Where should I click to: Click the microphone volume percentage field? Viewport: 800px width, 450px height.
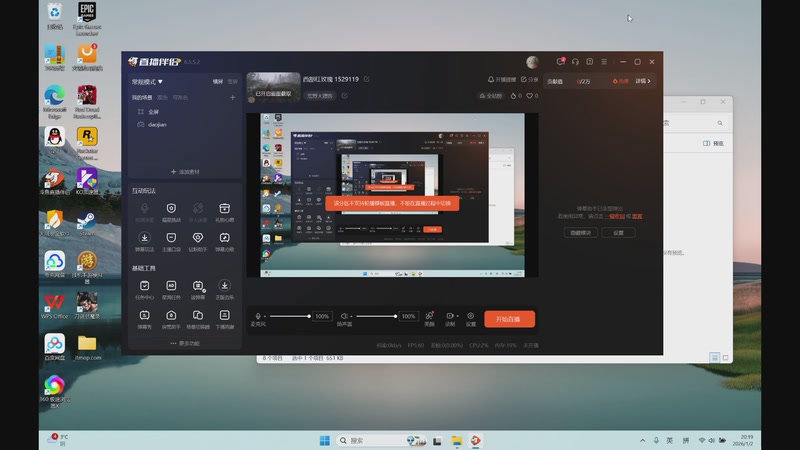point(322,316)
